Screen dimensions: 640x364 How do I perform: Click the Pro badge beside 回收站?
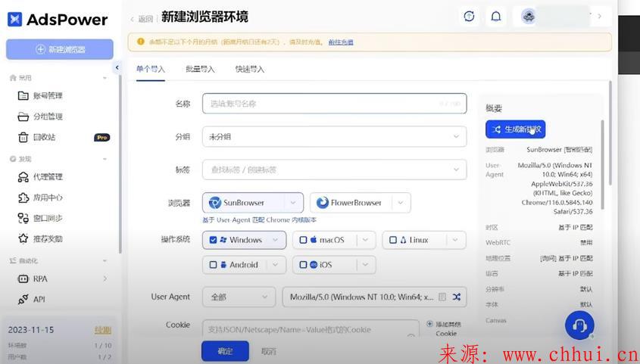pyautogui.click(x=102, y=138)
